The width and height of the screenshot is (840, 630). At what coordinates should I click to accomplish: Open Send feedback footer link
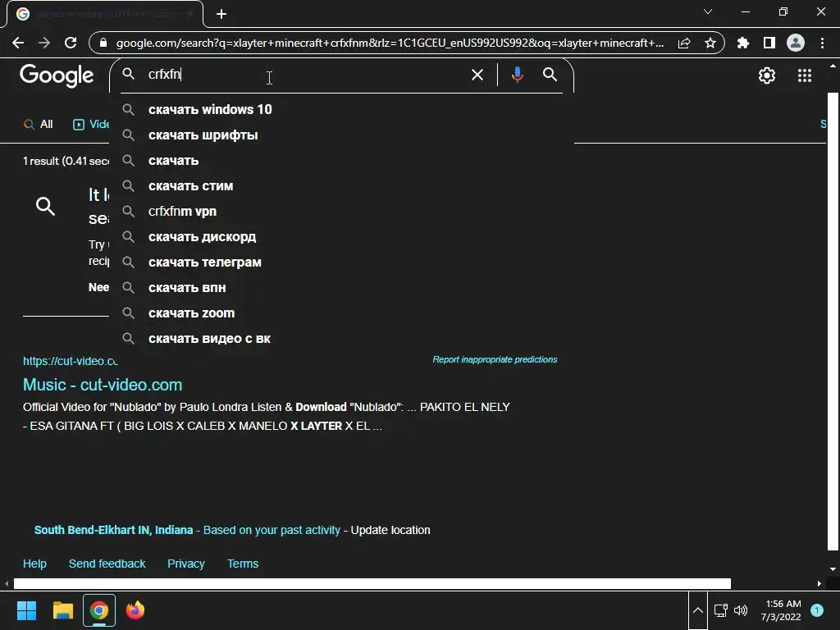[x=107, y=564]
